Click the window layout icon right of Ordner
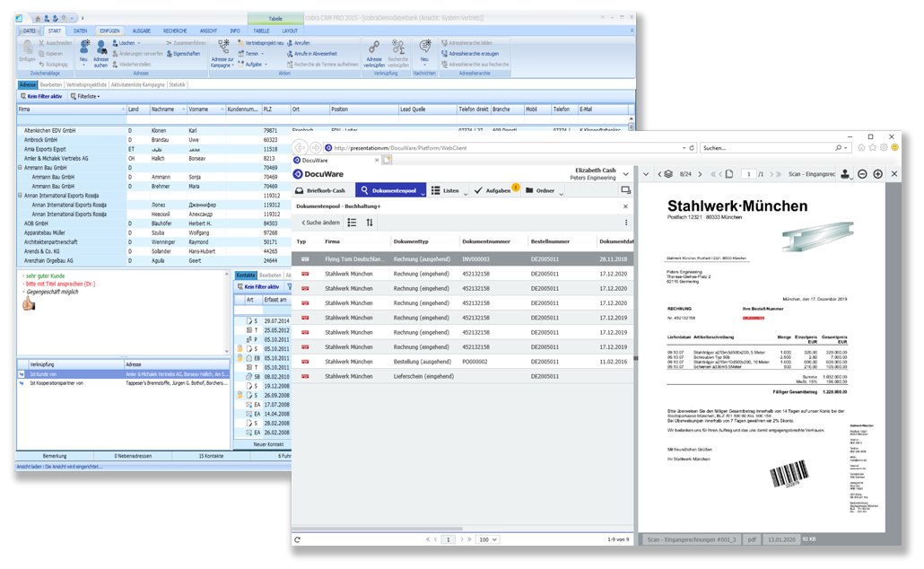 [x=626, y=190]
